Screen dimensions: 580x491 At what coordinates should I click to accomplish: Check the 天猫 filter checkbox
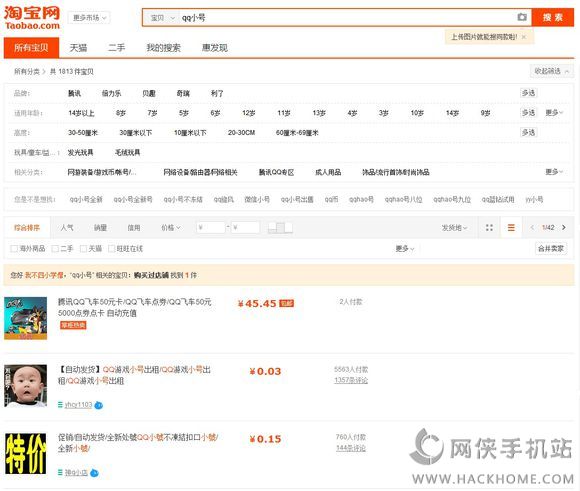click(84, 249)
